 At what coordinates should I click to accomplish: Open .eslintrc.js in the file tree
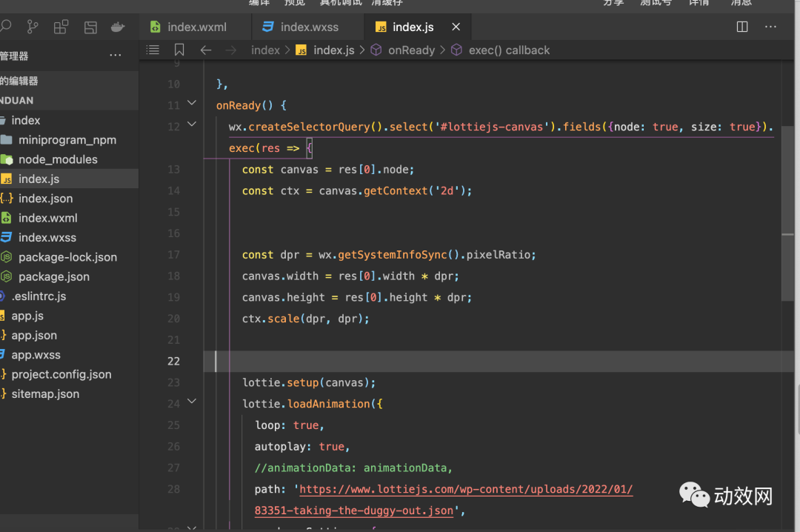69,296
